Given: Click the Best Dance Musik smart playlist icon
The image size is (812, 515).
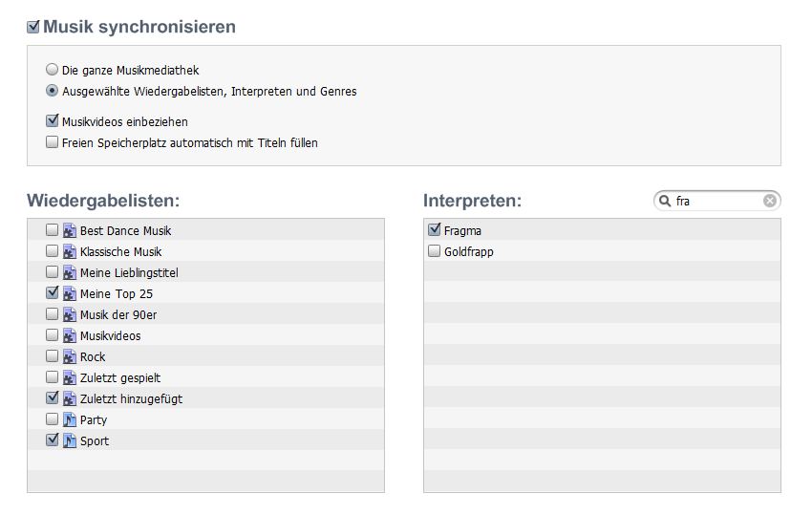Looking at the screenshot, I should [x=70, y=230].
